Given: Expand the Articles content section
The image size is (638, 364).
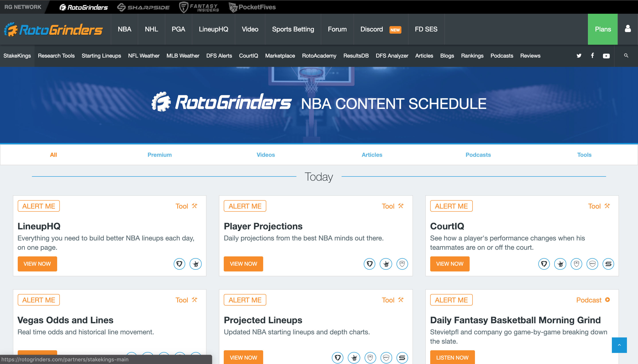Looking at the screenshot, I should click(x=372, y=155).
